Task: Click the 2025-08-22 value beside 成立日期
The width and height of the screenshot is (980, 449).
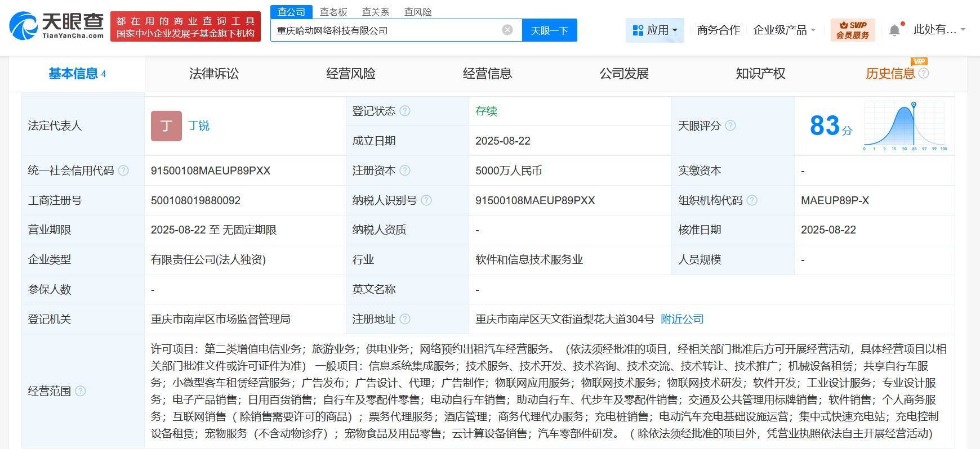Action: pos(503,141)
